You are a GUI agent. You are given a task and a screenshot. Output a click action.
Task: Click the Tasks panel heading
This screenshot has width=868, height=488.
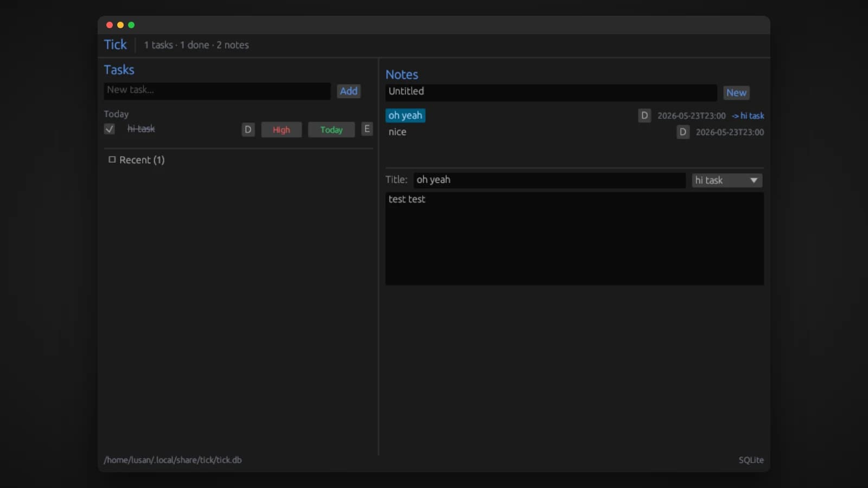click(119, 70)
